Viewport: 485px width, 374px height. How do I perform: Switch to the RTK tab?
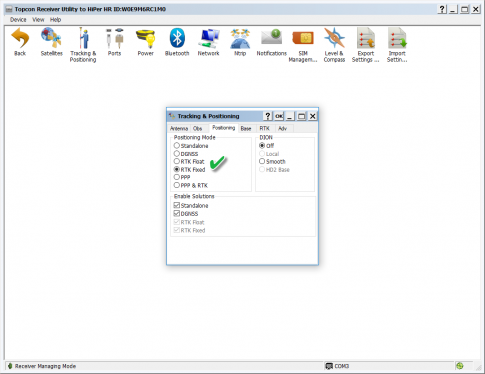pyautogui.click(x=264, y=128)
